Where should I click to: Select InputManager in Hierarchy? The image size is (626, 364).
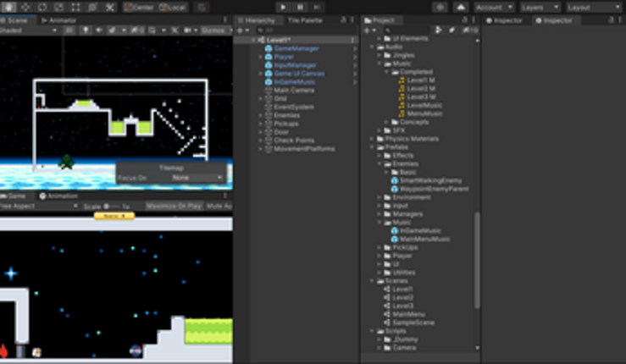(x=295, y=65)
